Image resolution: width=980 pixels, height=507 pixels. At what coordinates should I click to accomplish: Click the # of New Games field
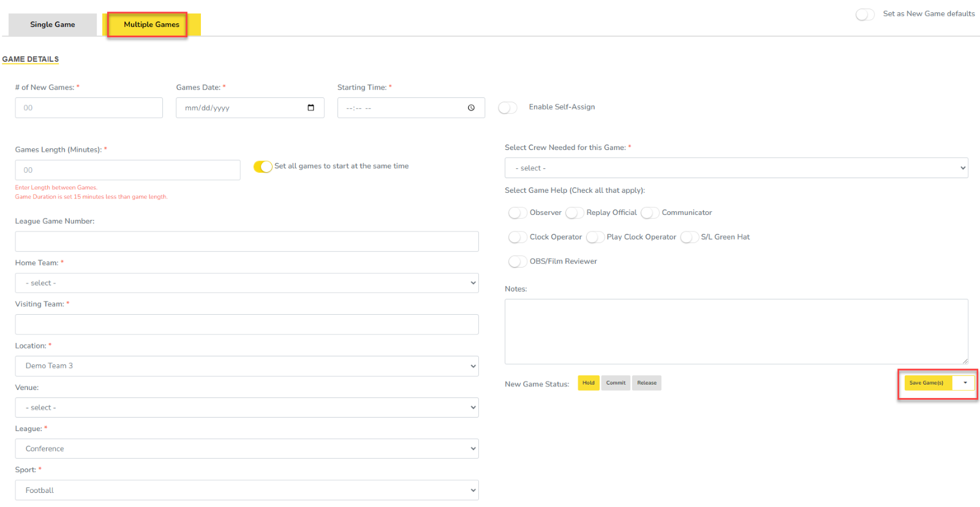[89, 108]
